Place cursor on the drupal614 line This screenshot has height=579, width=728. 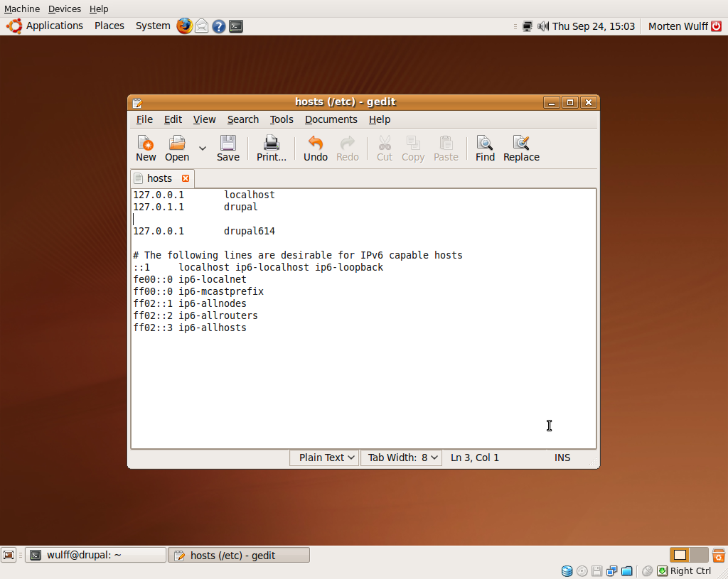[204, 231]
